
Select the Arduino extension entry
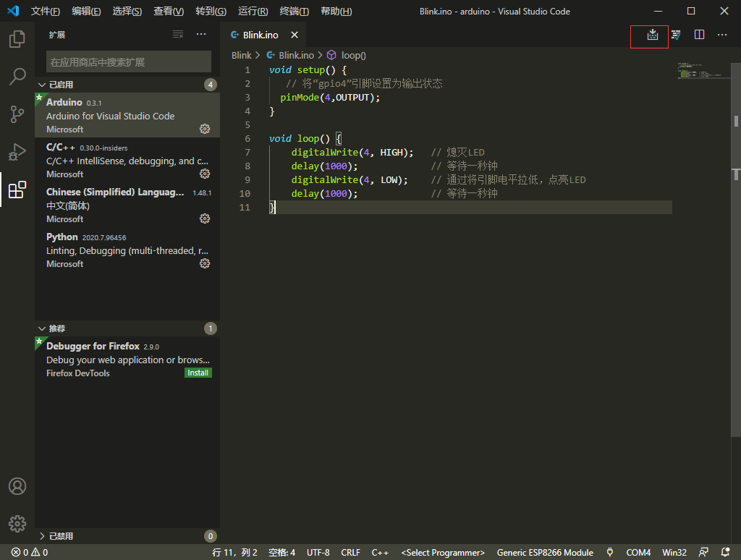pyautogui.click(x=127, y=115)
